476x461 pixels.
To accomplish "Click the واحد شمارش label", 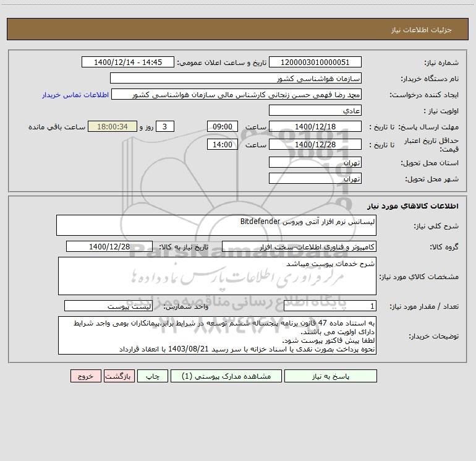I will (x=186, y=307).
